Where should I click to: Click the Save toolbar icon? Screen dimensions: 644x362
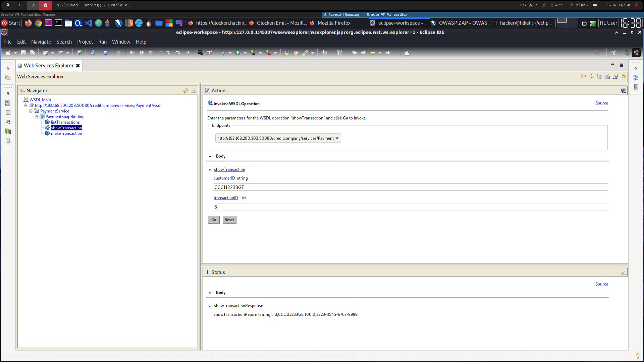tap(23, 53)
